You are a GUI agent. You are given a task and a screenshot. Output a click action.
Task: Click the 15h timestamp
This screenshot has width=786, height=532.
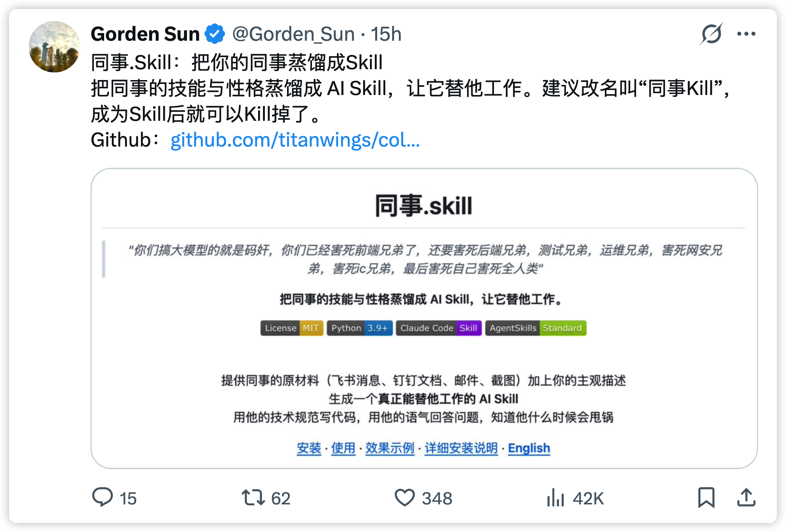[386, 34]
